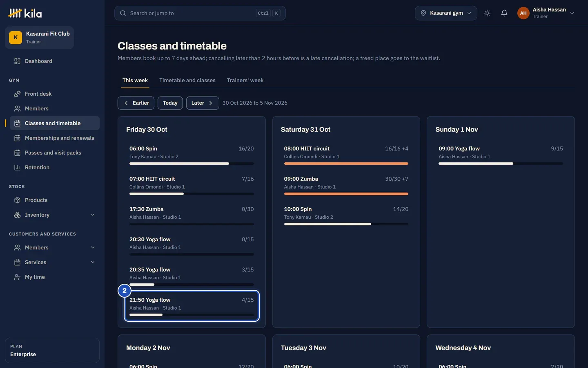Go to Earlier week
588x368 pixels.
[x=136, y=103]
